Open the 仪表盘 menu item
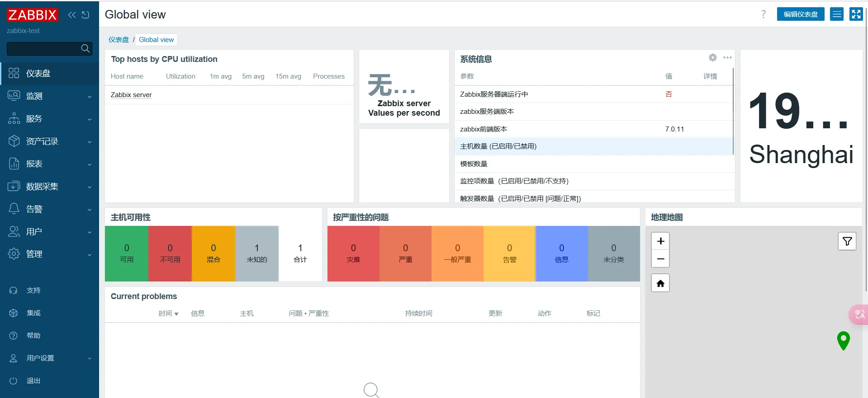868x398 pixels. coord(49,73)
